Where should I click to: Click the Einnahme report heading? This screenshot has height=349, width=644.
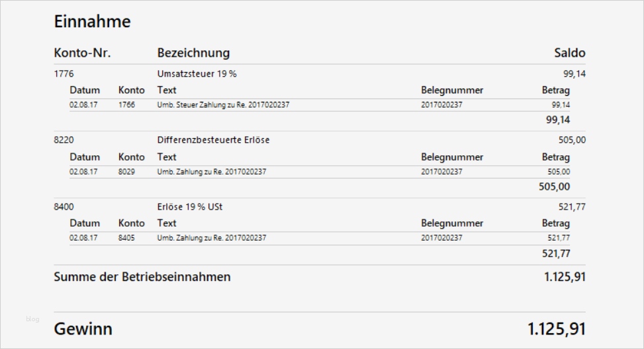tap(92, 22)
